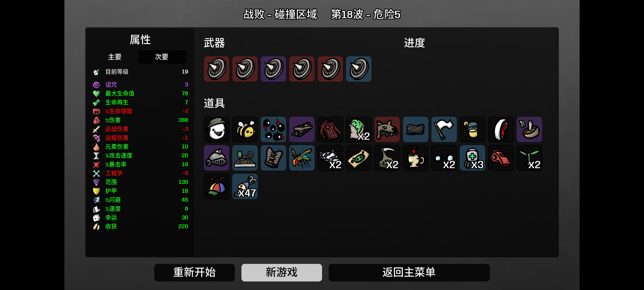Click the 返回主菜单 button
644x290 pixels.
[409, 272]
